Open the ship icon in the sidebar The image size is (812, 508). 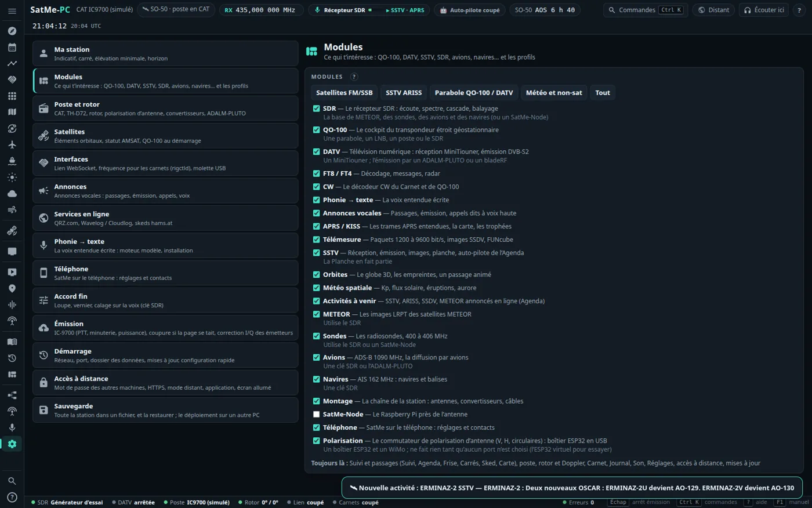tap(12, 161)
